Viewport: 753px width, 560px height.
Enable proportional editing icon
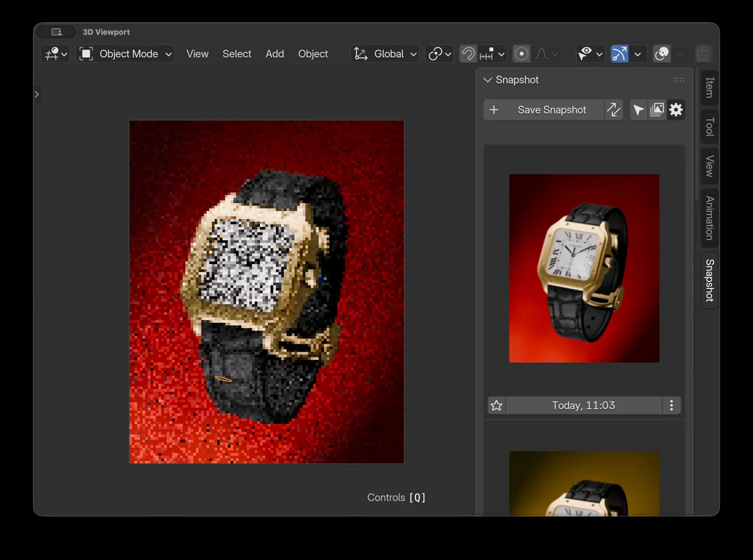pyautogui.click(x=521, y=54)
